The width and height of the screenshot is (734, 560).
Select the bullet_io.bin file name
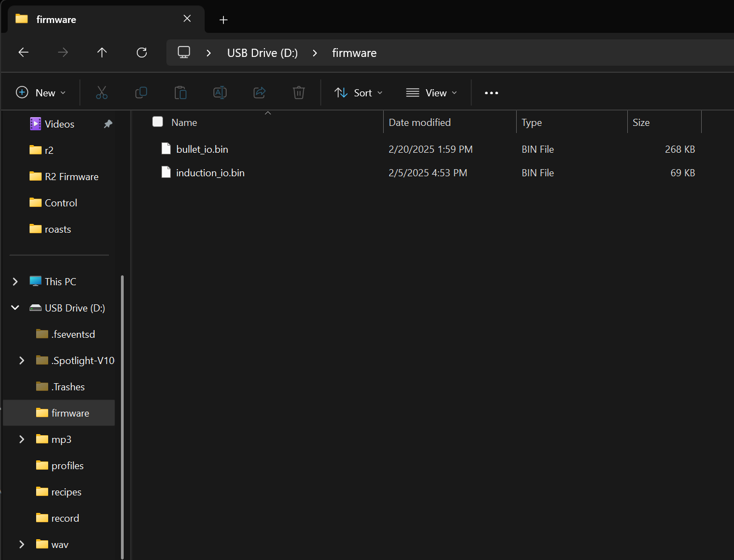click(202, 149)
